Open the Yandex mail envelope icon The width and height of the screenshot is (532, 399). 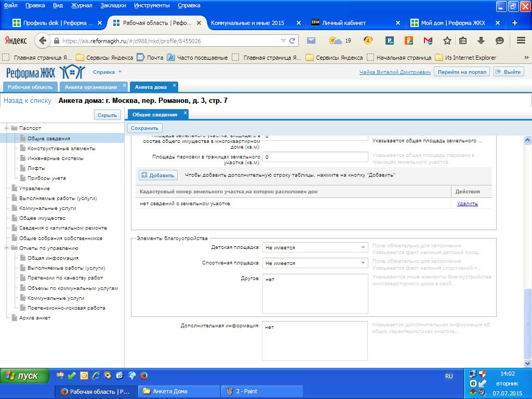pos(311,41)
